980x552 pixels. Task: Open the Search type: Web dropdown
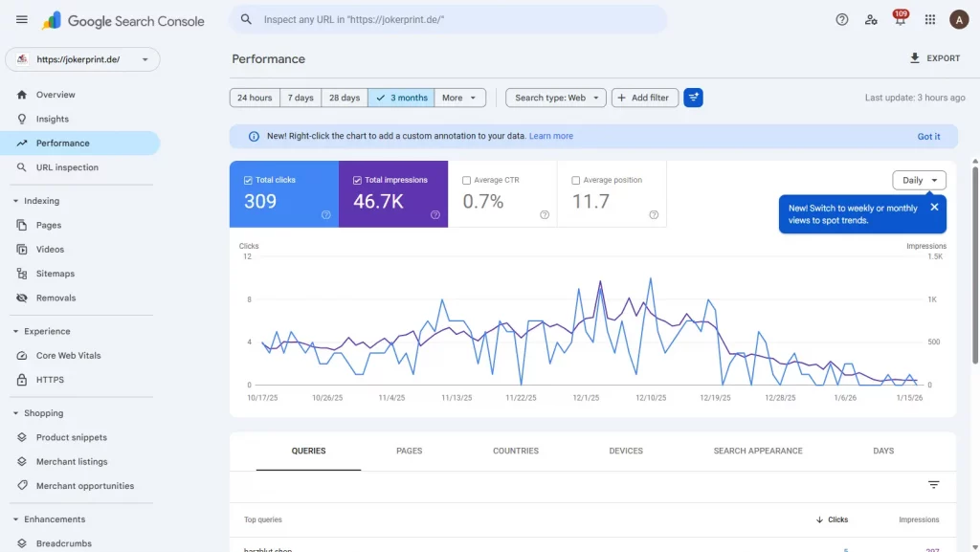555,97
